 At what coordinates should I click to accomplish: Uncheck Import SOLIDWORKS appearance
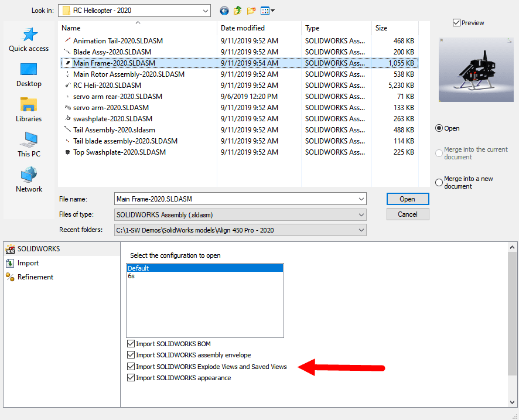(x=131, y=378)
